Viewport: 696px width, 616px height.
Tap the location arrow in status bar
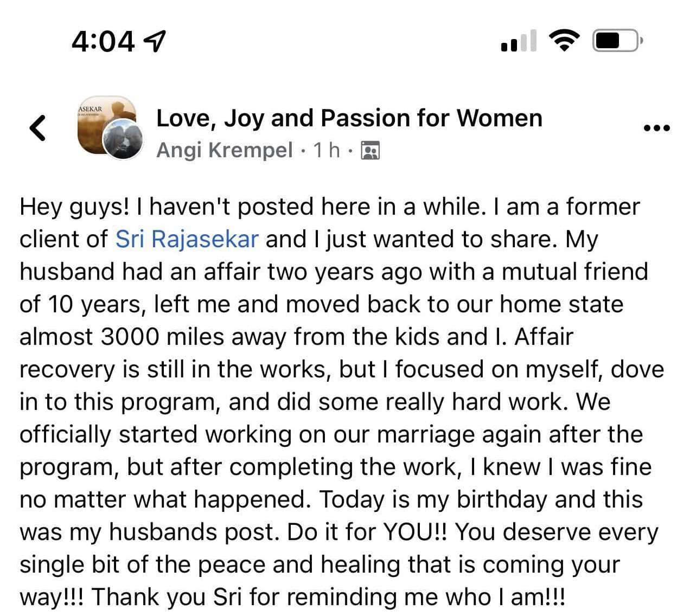[x=156, y=40]
